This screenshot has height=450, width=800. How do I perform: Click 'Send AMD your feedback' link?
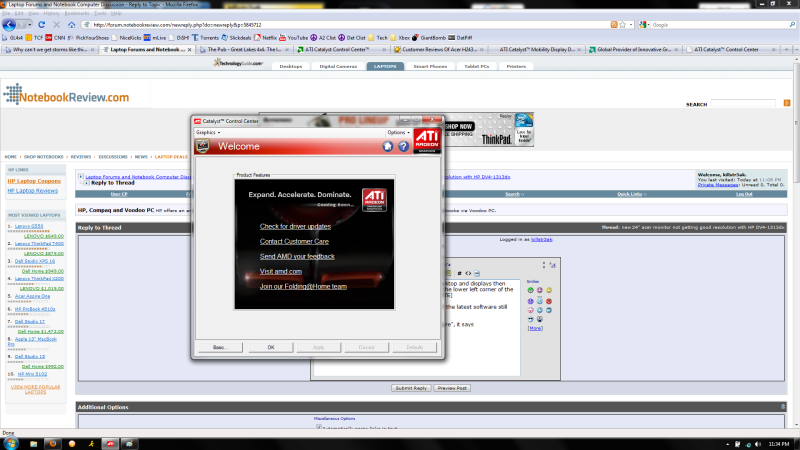[297, 256]
